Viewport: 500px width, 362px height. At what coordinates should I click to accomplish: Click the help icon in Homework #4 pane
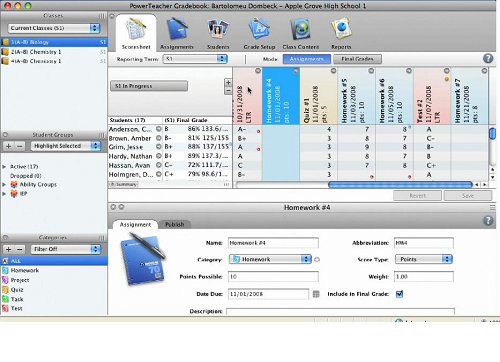(488, 221)
